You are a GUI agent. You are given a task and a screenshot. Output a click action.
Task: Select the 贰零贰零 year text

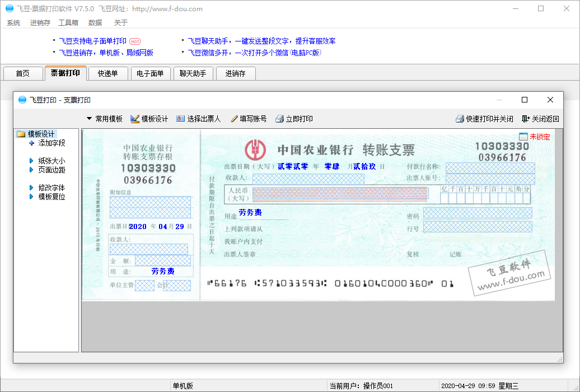pyautogui.click(x=293, y=166)
